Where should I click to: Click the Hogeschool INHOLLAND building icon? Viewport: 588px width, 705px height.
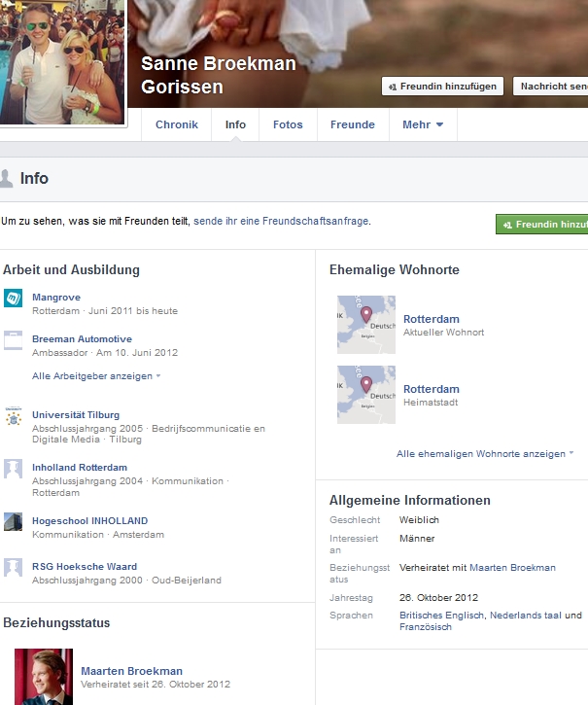[13, 522]
